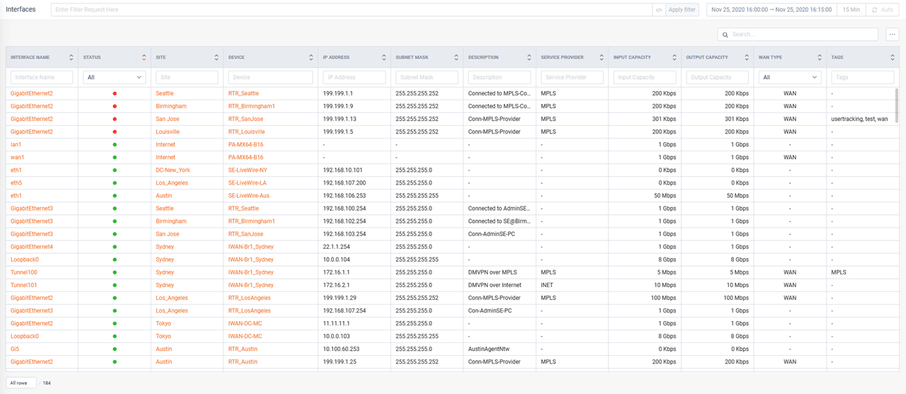
Task: Select the 301 Kbps input capacity cell
Action: 664,119
